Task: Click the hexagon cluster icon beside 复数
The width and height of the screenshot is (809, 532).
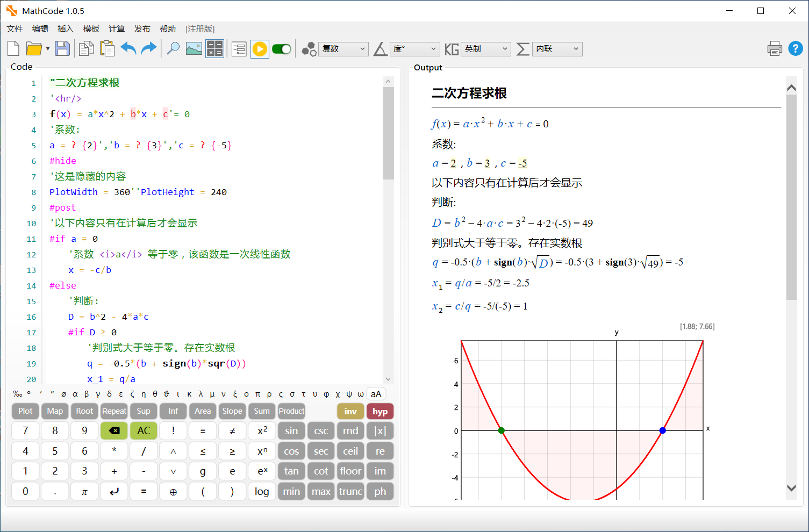Action: click(309, 49)
